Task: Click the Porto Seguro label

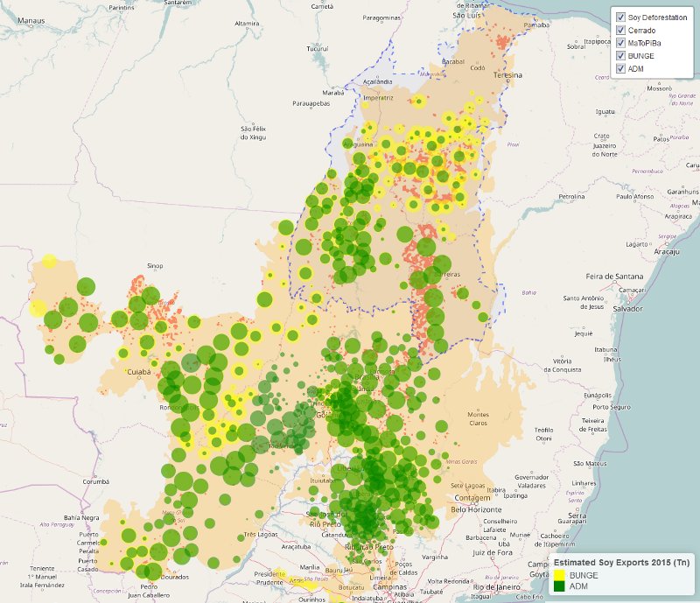Action: (612, 407)
